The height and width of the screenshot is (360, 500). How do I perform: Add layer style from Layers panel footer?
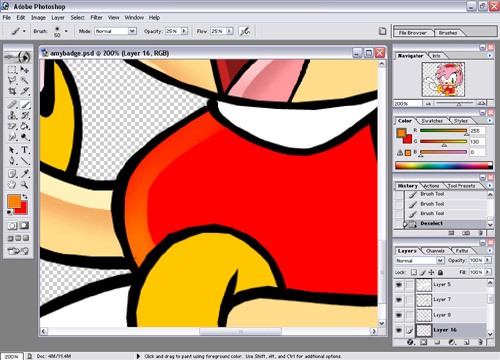click(x=410, y=342)
